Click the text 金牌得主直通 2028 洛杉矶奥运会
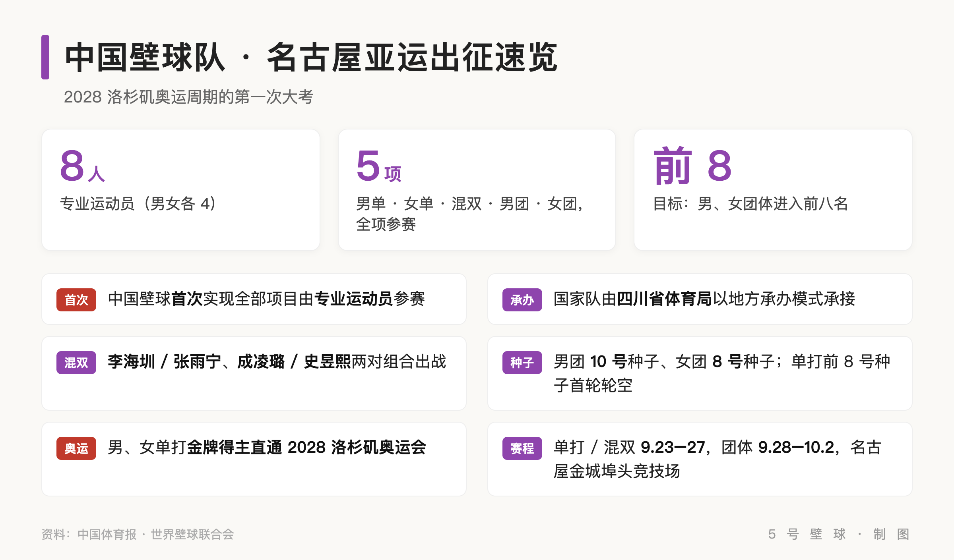The width and height of the screenshot is (954, 560). point(306,448)
